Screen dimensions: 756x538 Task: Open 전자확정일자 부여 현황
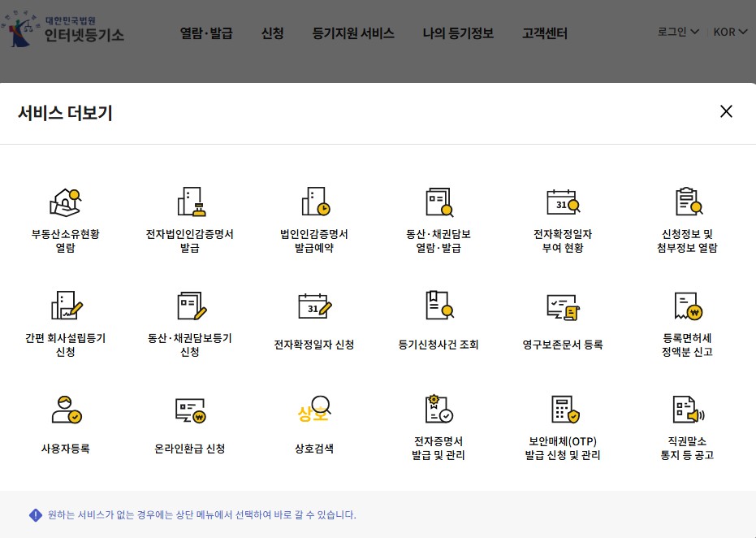(563, 215)
